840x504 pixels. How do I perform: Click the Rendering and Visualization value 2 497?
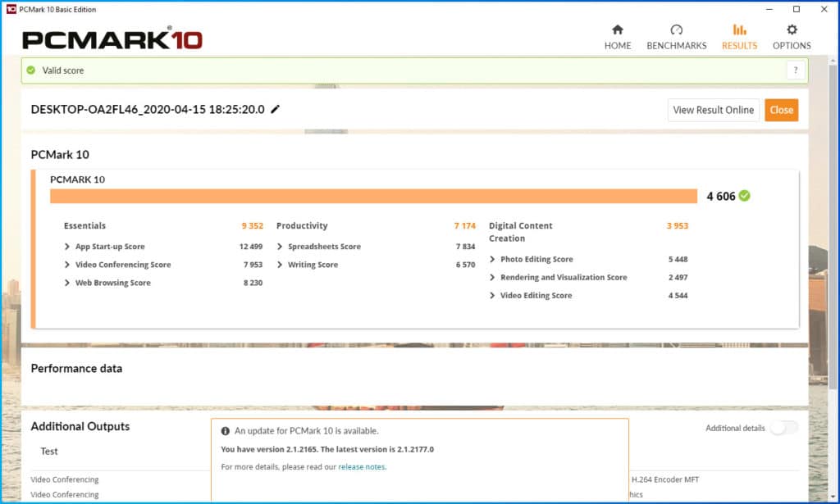coord(678,277)
